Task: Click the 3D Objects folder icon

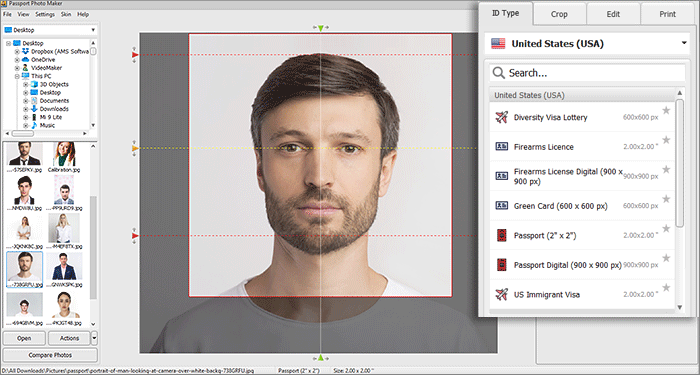Action: (34, 84)
